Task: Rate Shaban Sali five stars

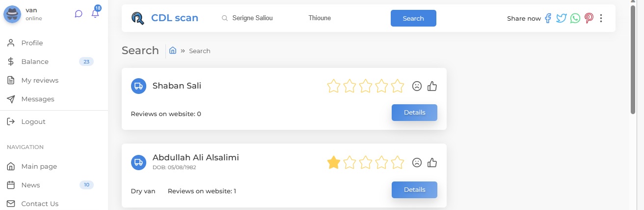Action: tap(398, 86)
